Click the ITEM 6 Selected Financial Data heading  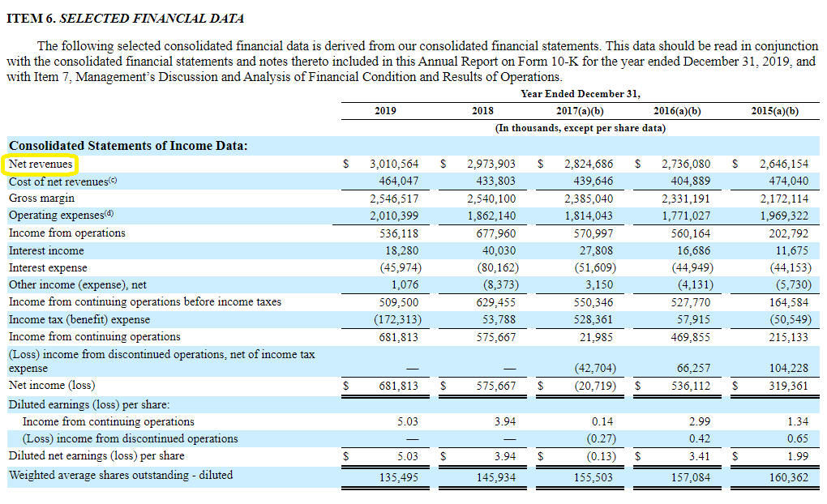click(125, 18)
